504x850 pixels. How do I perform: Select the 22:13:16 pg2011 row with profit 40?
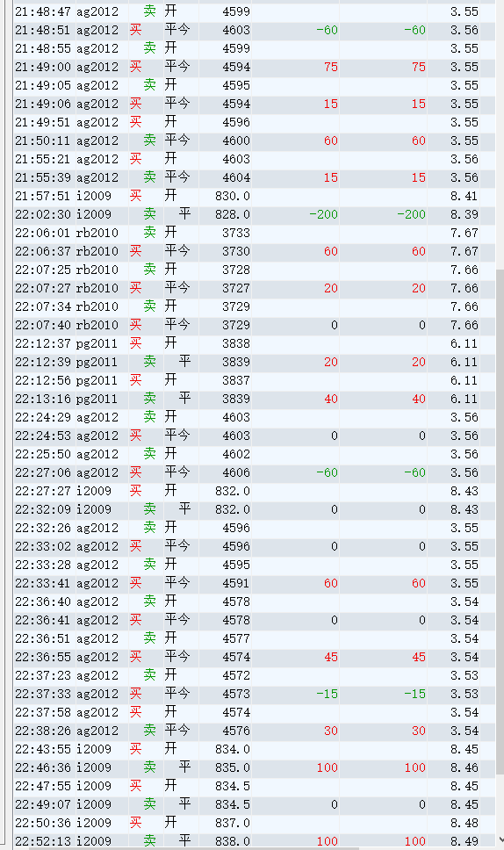(255, 399)
